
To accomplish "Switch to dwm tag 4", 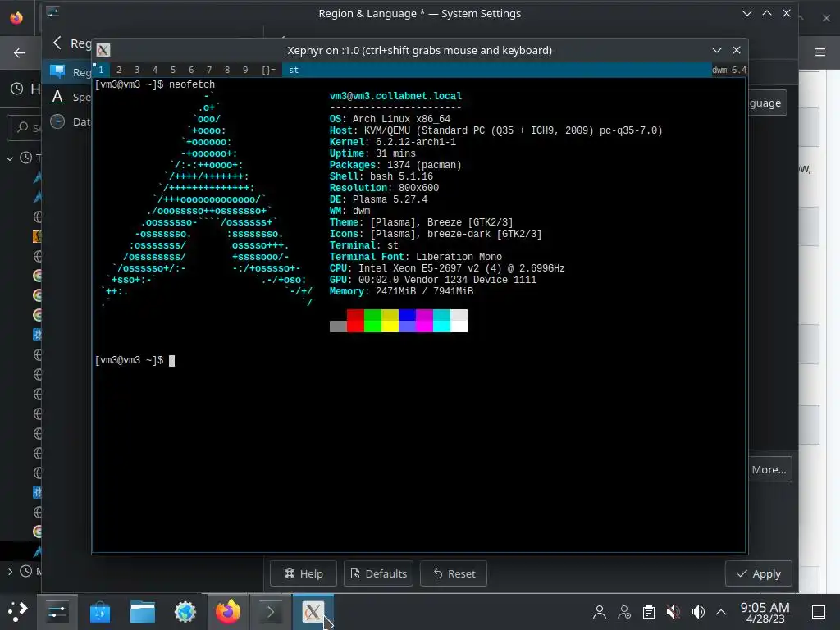I will point(155,71).
